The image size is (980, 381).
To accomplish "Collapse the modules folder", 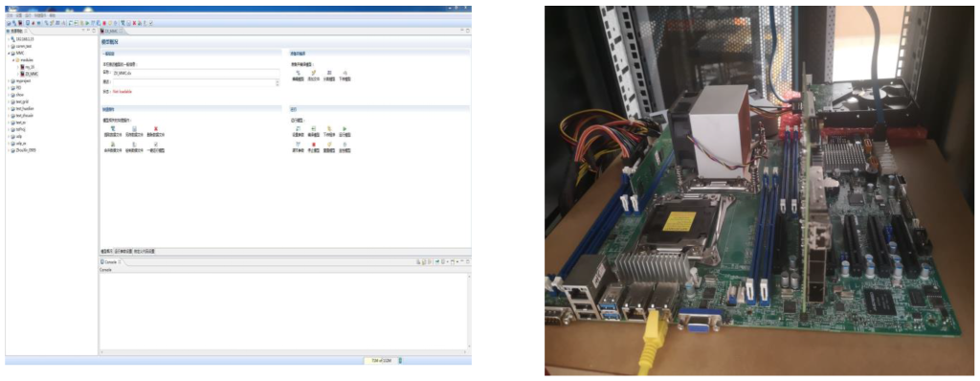I will [x=13, y=60].
